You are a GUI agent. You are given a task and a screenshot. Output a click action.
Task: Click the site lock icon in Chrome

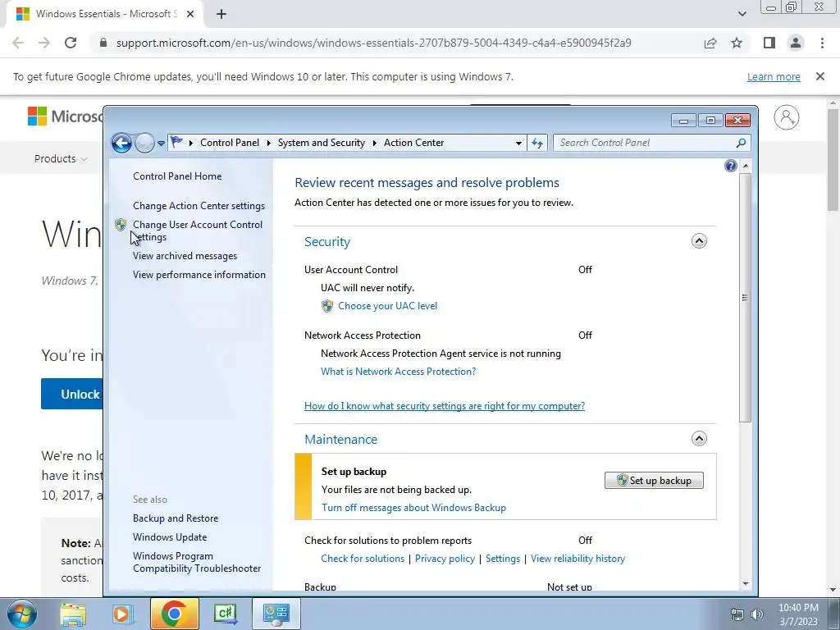coord(103,43)
